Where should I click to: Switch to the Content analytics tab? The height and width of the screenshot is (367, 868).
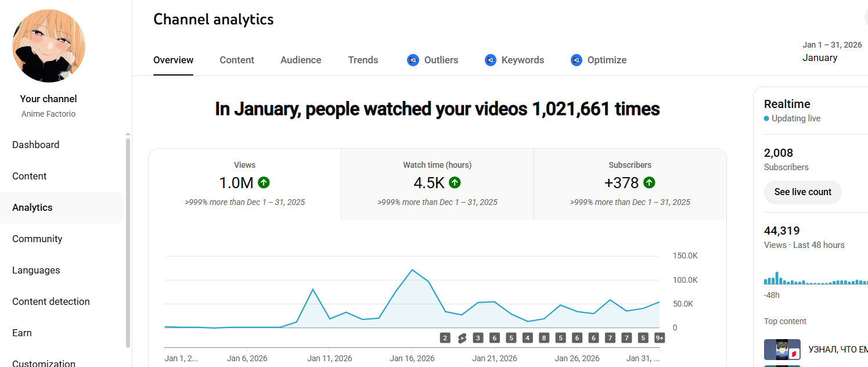pyautogui.click(x=237, y=60)
